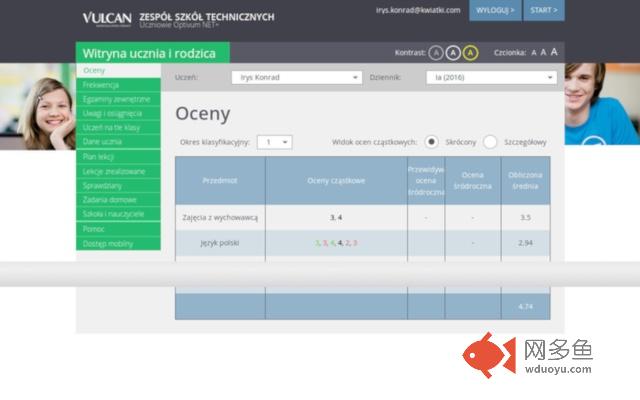The width and height of the screenshot is (640, 400).
Task: Click the Język polski partial grades
Action: pyautogui.click(x=336, y=243)
